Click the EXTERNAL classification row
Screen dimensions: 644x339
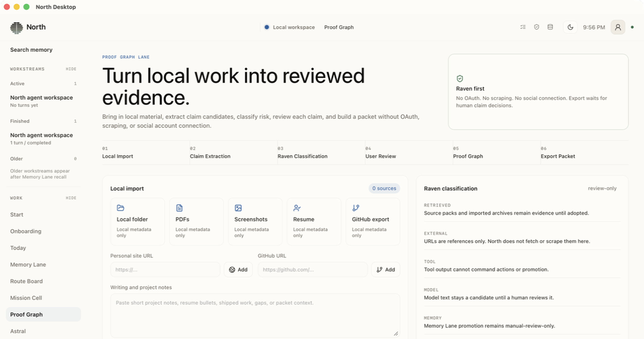click(x=522, y=238)
